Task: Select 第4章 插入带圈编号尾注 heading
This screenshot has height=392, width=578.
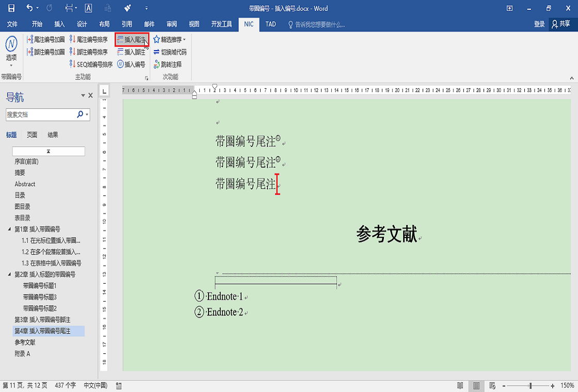Action: (x=49, y=331)
